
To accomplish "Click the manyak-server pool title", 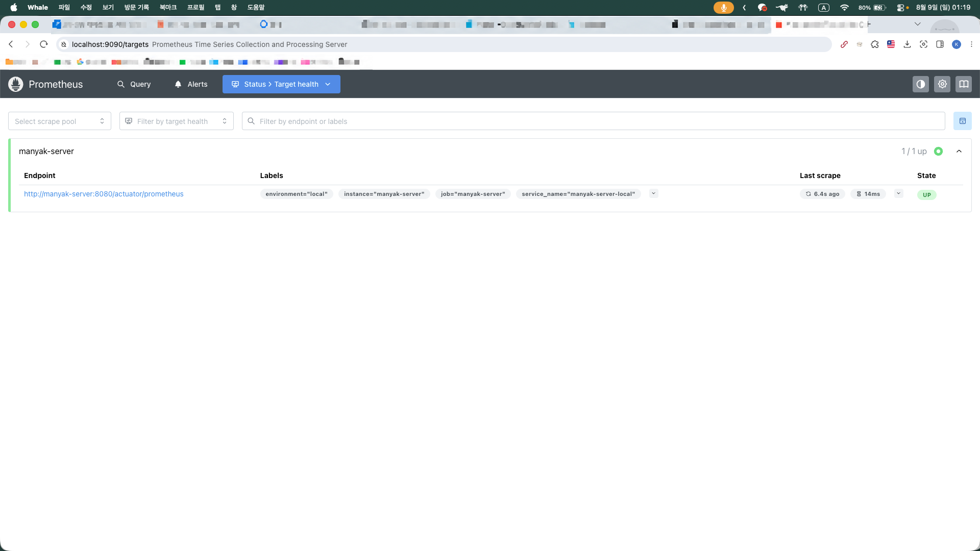I will (46, 152).
